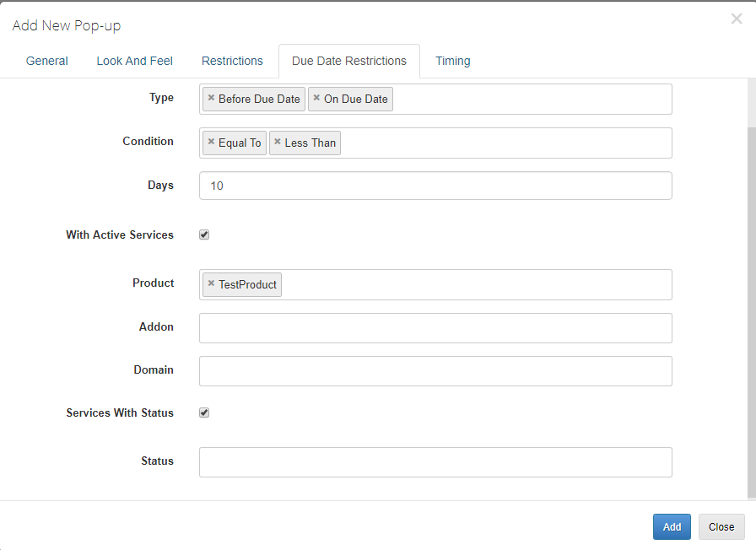The width and height of the screenshot is (756, 550).
Task: Select the Due Date Restrictions tab
Action: [x=349, y=62]
